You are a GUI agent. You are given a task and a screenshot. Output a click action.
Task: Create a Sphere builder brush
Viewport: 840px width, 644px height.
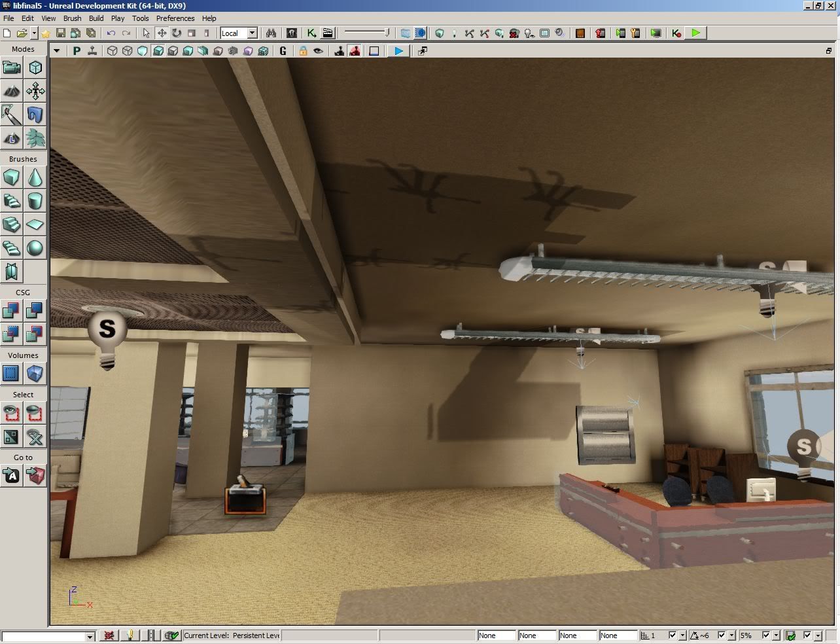click(35, 248)
